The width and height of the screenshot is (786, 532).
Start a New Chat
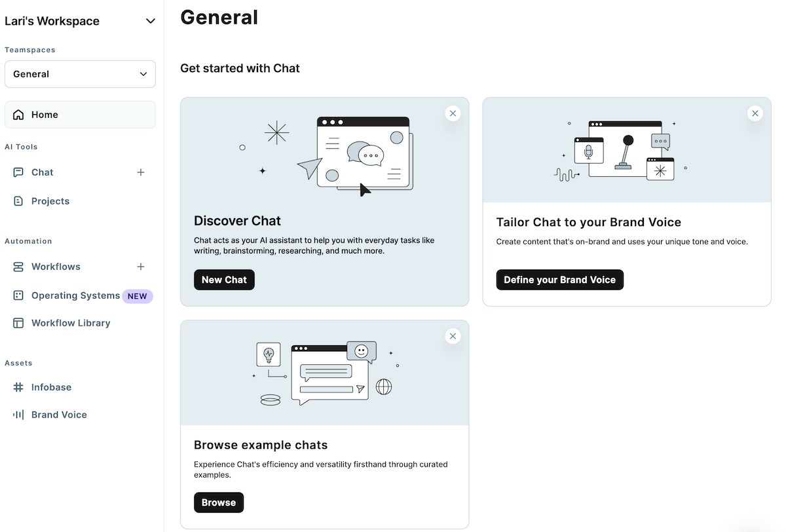point(224,279)
